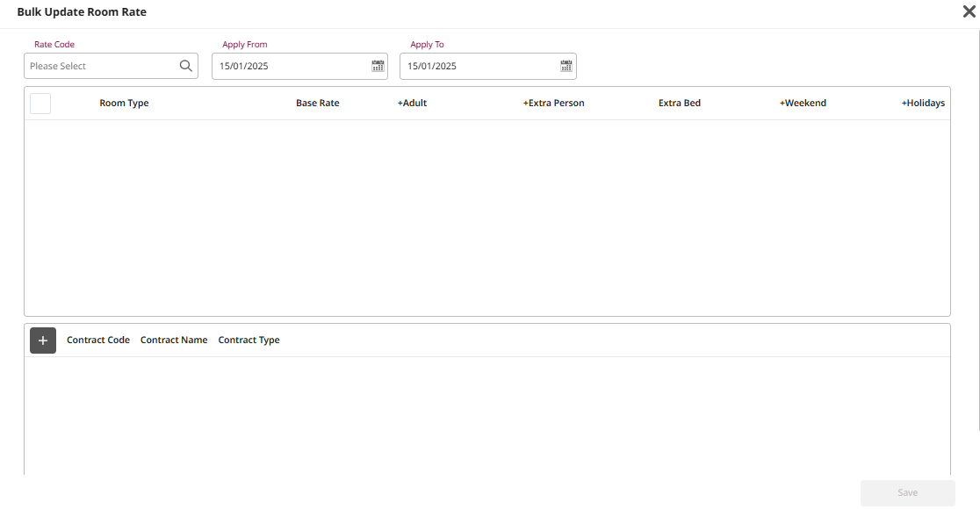Click the +Holidays column header

[923, 104]
